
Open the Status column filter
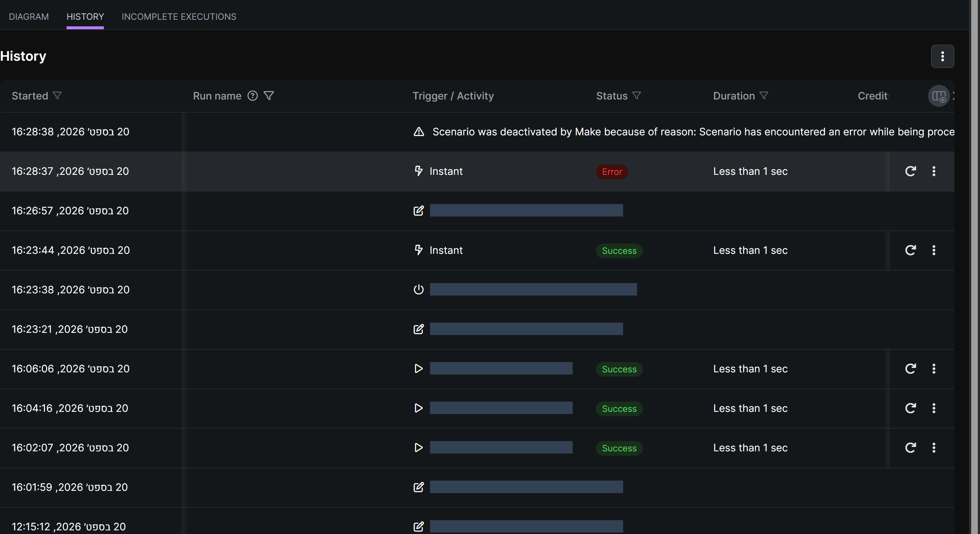click(637, 95)
